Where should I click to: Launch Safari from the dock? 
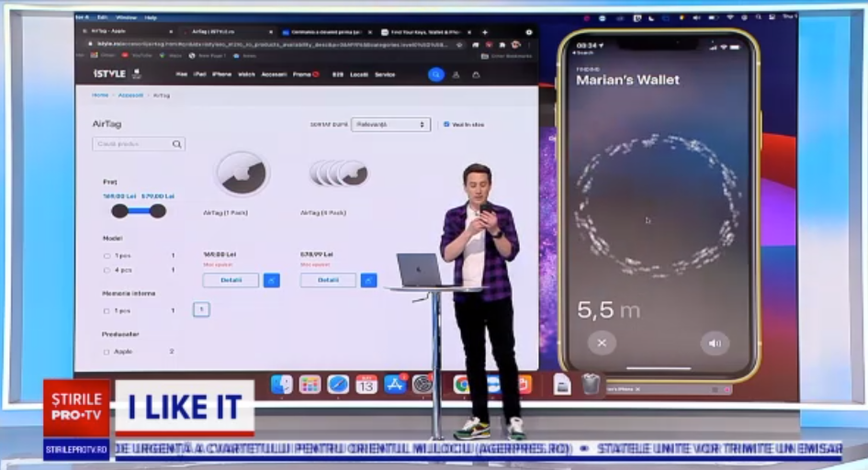(x=338, y=384)
